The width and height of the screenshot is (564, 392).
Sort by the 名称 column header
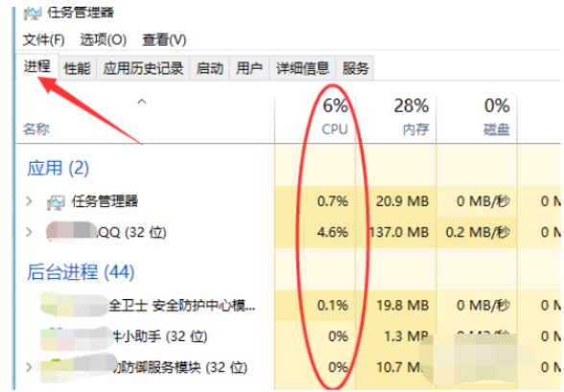point(36,129)
